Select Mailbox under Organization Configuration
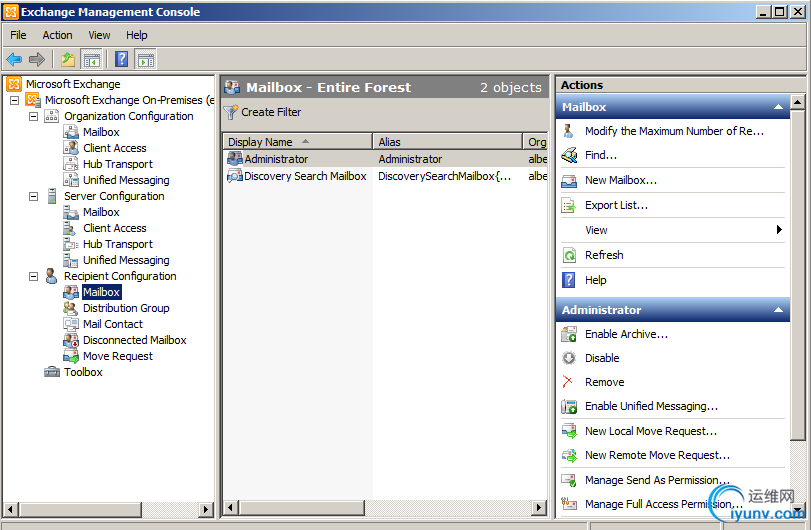The image size is (811, 530). pyautogui.click(x=101, y=132)
